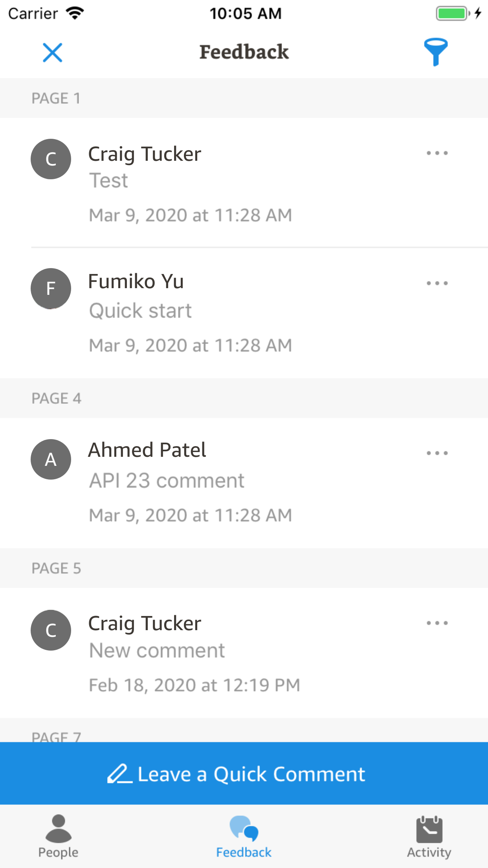Open the feedback filter funnel icon

435,52
